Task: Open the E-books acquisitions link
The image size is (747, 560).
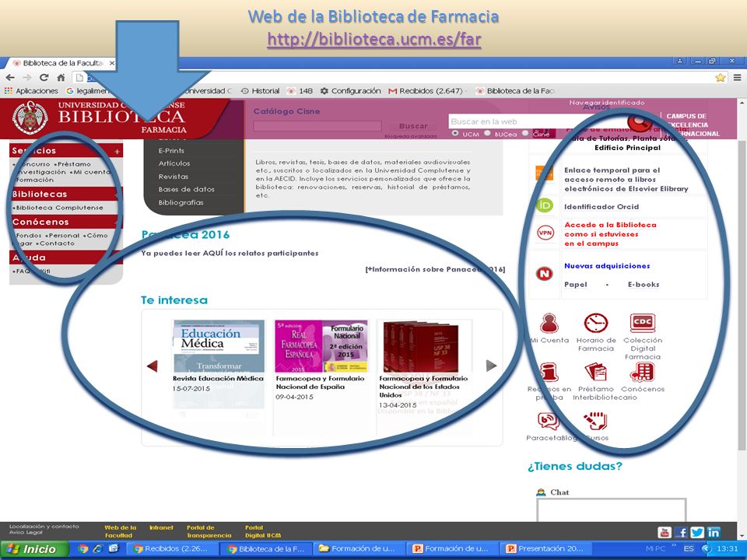Action: click(x=644, y=285)
